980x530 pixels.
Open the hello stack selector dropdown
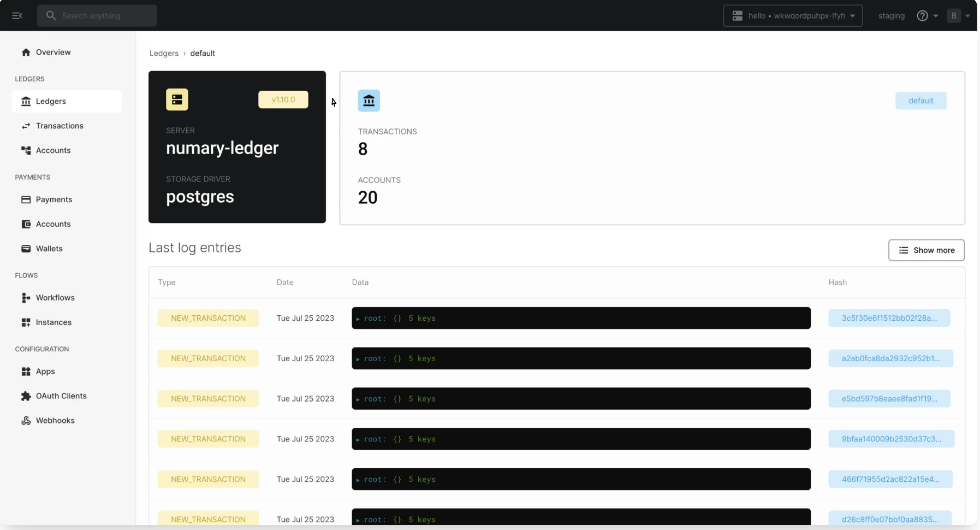coord(793,16)
